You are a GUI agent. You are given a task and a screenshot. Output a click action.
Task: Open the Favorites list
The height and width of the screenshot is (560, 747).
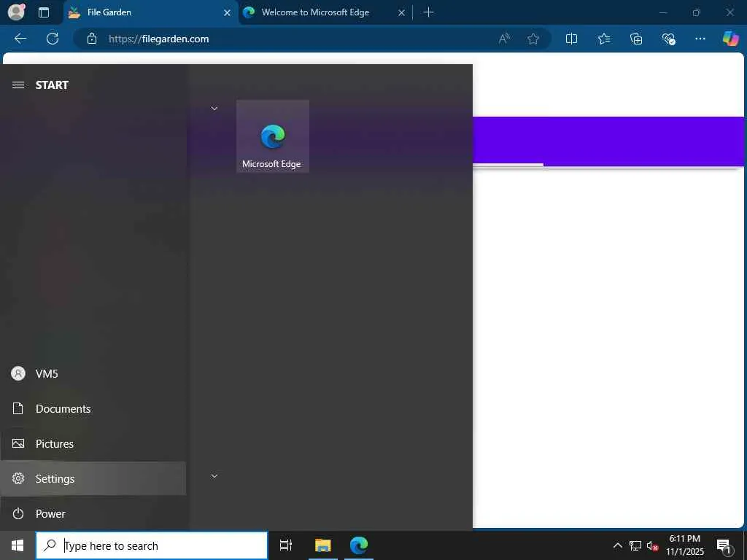tap(603, 39)
